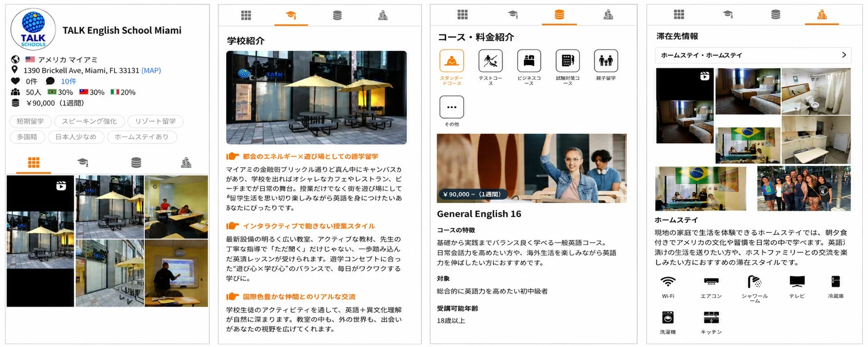Click the 国際色豊かな仲間とのリアルな交流 heading

299,296
